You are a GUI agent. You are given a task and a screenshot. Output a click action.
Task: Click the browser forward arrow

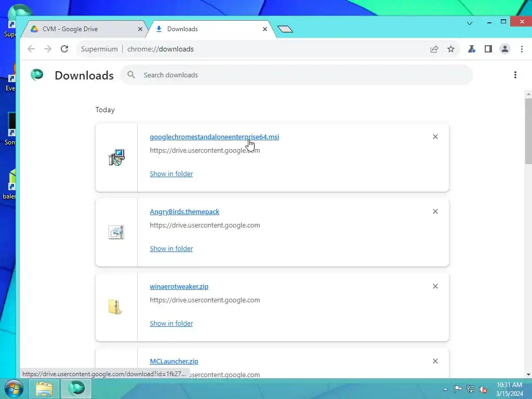48,49
